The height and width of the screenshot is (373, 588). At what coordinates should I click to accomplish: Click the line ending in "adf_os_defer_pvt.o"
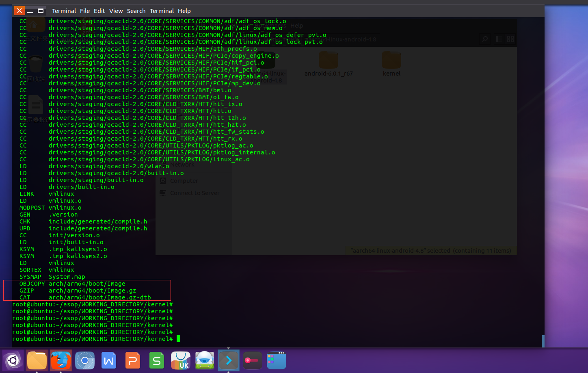click(x=173, y=35)
